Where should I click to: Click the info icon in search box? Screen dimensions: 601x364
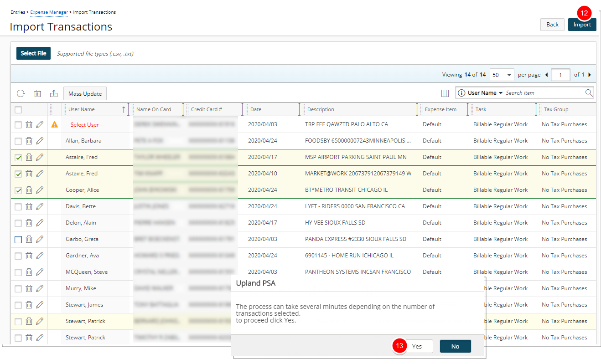click(x=461, y=93)
